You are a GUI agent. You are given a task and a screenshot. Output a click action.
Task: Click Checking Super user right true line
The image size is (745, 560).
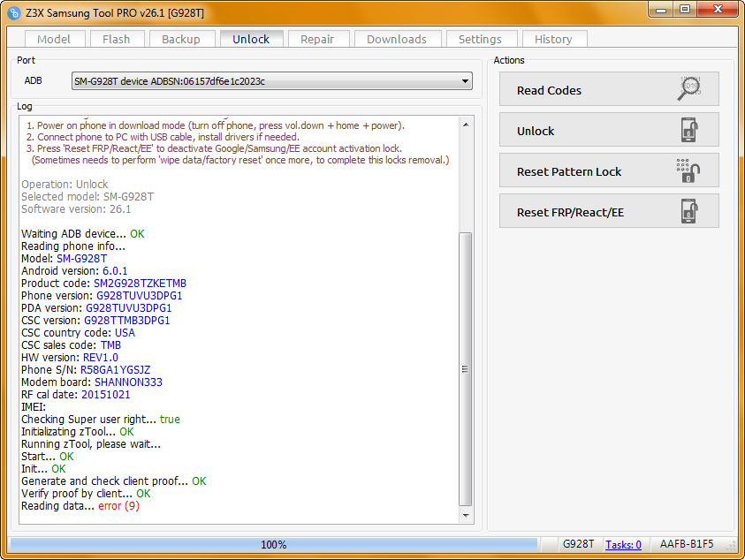pos(101,420)
